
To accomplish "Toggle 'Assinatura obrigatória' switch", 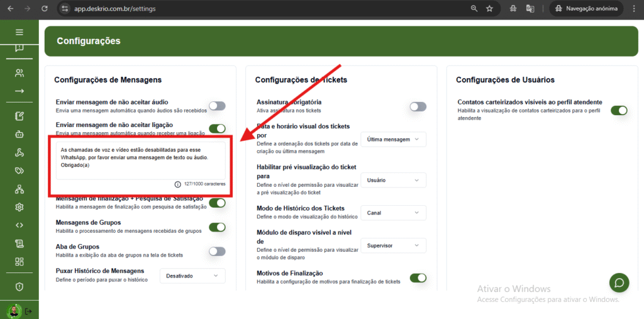I will pyautogui.click(x=418, y=106).
